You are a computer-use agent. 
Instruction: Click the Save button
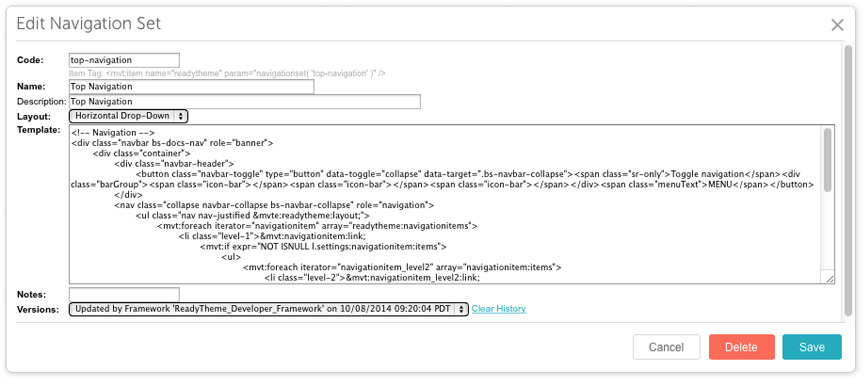click(812, 347)
